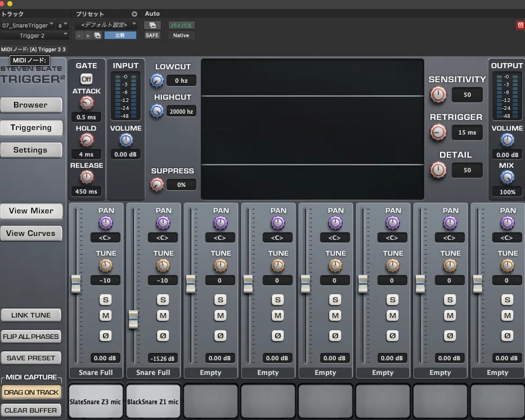
Task: Click the SENSITIVITY knob
Action: coord(438,95)
